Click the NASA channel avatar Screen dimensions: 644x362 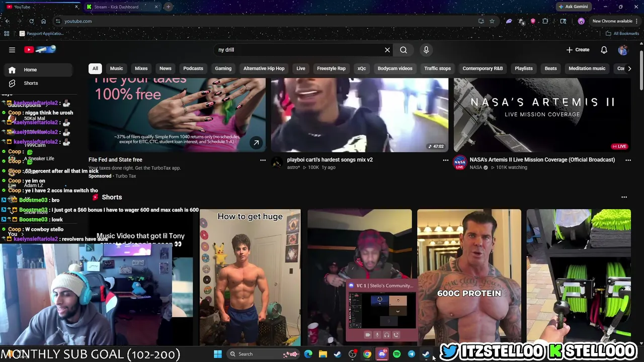point(460,163)
